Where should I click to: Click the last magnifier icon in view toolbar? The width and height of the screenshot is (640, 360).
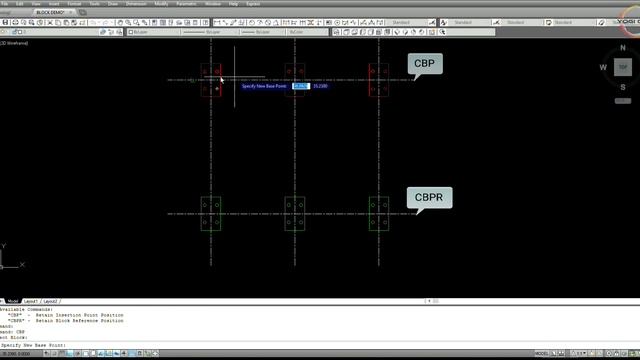click(x=442, y=32)
